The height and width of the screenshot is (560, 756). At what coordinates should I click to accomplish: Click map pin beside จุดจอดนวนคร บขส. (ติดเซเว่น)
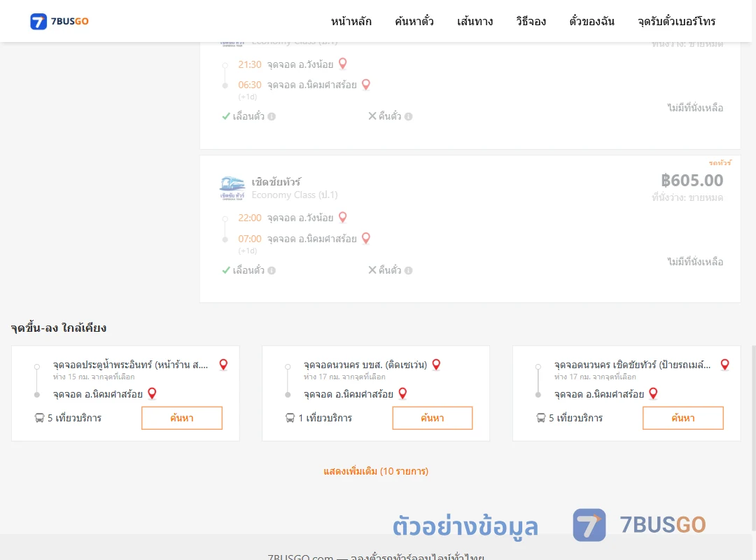tap(436, 365)
